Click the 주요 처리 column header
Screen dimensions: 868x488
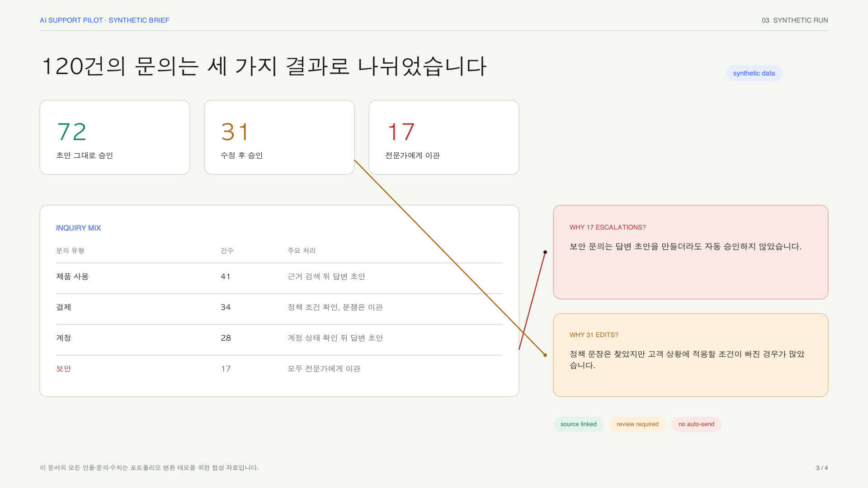click(302, 250)
